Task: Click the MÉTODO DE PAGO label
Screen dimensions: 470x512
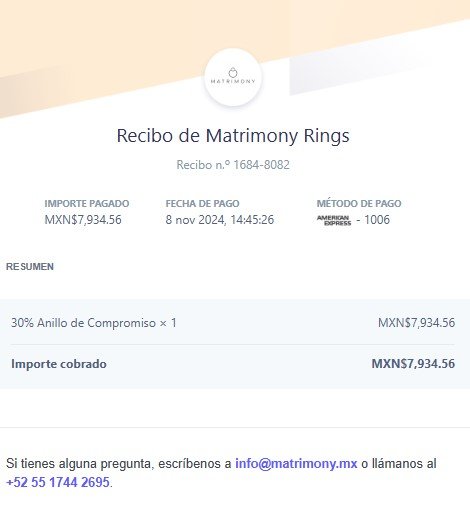Action: [359, 203]
